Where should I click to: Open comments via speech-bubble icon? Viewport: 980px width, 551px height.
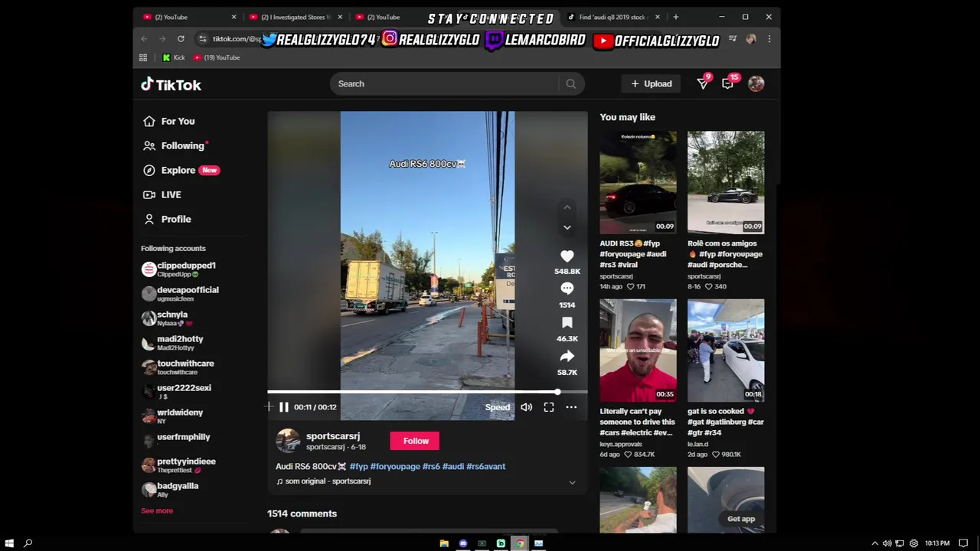coord(567,289)
